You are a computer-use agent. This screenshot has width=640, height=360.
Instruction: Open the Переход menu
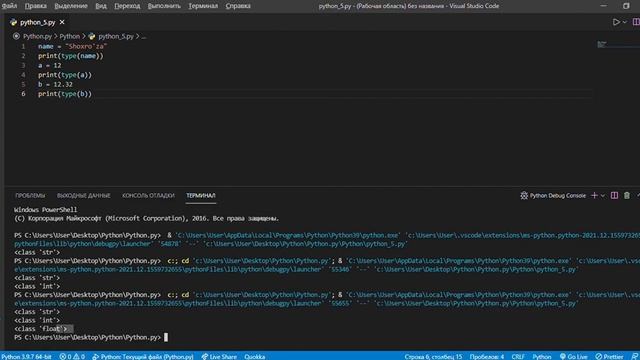tap(127, 6)
